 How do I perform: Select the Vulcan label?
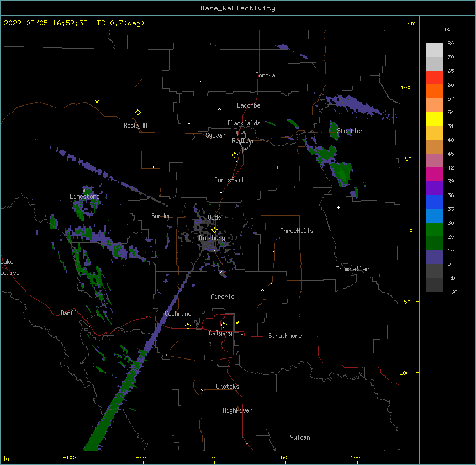[x=300, y=437]
